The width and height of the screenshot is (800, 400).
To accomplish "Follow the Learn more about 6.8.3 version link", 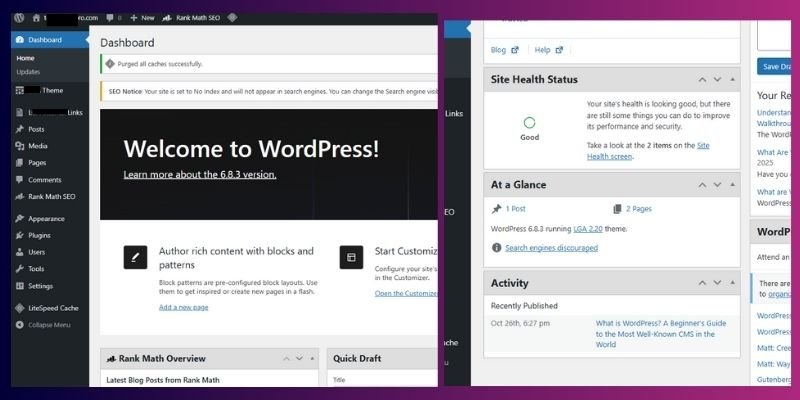I will [x=200, y=174].
